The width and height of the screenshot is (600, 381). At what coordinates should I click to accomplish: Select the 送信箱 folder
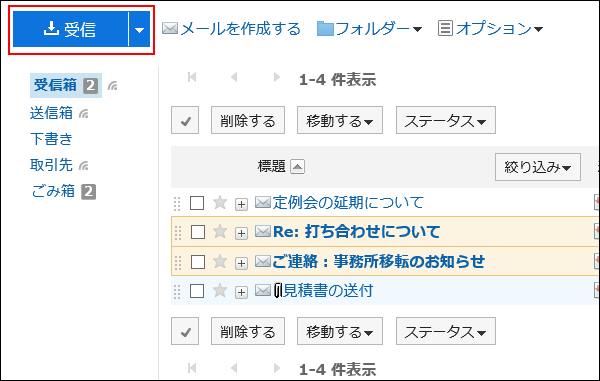pyautogui.click(x=51, y=113)
